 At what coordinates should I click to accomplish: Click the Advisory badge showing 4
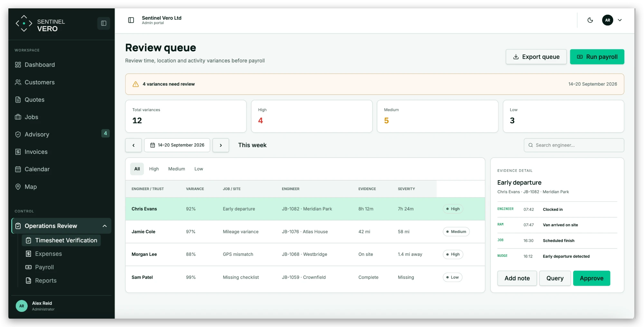(x=105, y=133)
